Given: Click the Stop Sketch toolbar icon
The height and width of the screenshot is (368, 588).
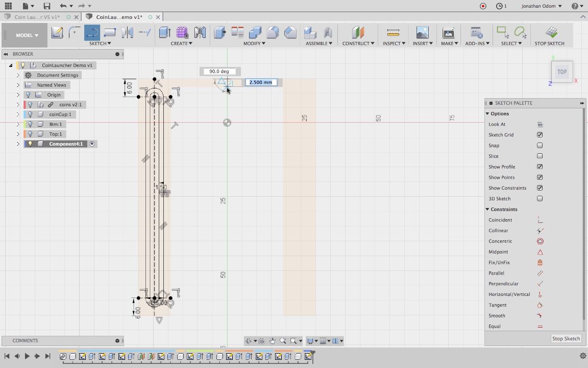Looking at the screenshot, I should [x=550, y=33].
